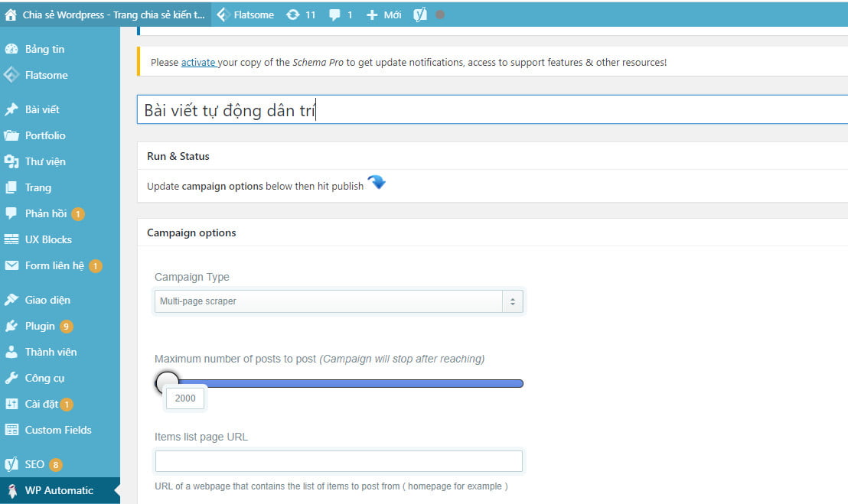Viewport: 848px width, 504px height.
Task: Click the comments bubble icon in admin bar
Action: click(334, 14)
